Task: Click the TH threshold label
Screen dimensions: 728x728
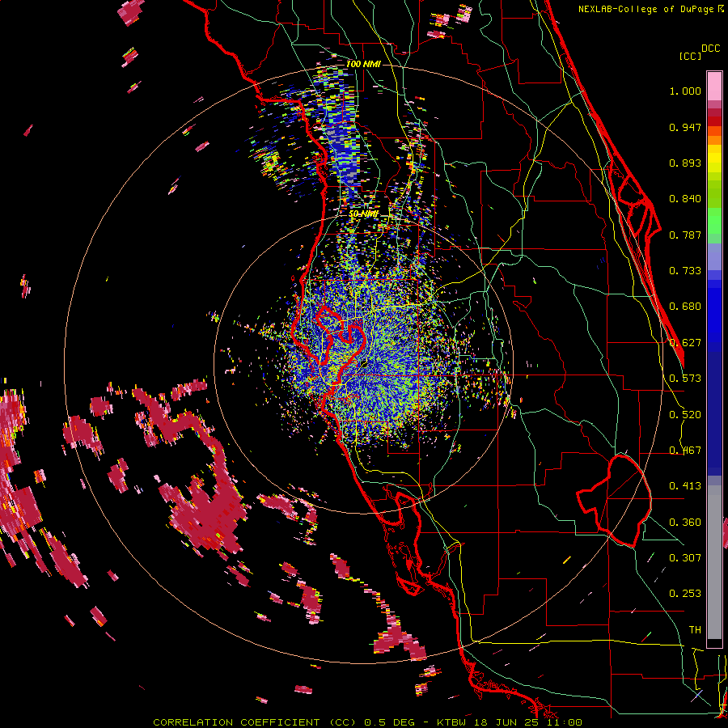Action: tap(695, 630)
